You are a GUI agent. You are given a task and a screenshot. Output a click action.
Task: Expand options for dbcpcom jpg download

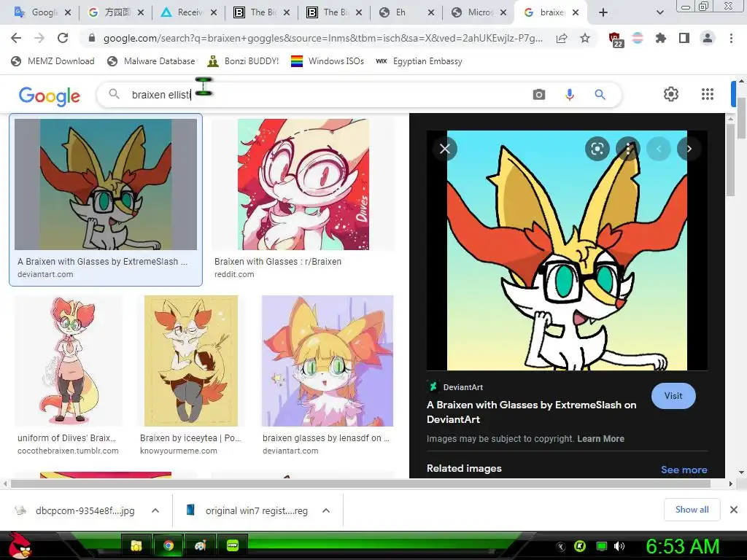point(155,510)
